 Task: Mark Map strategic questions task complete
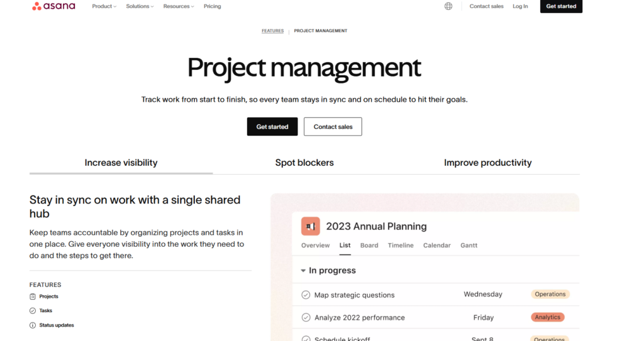(x=306, y=295)
